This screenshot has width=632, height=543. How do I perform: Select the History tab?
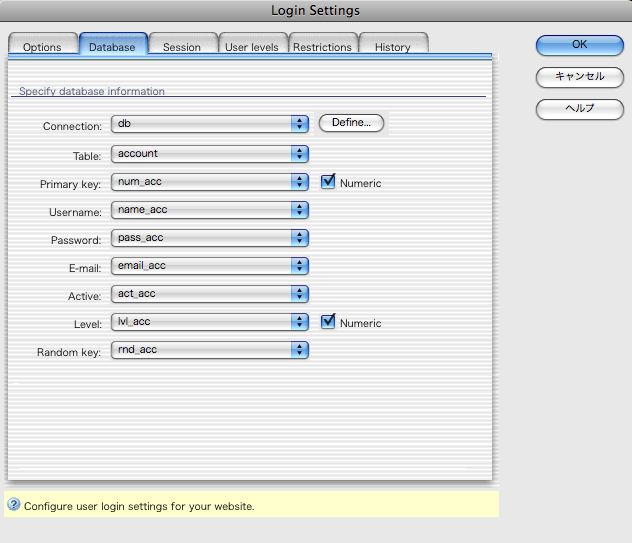point(392,47)
